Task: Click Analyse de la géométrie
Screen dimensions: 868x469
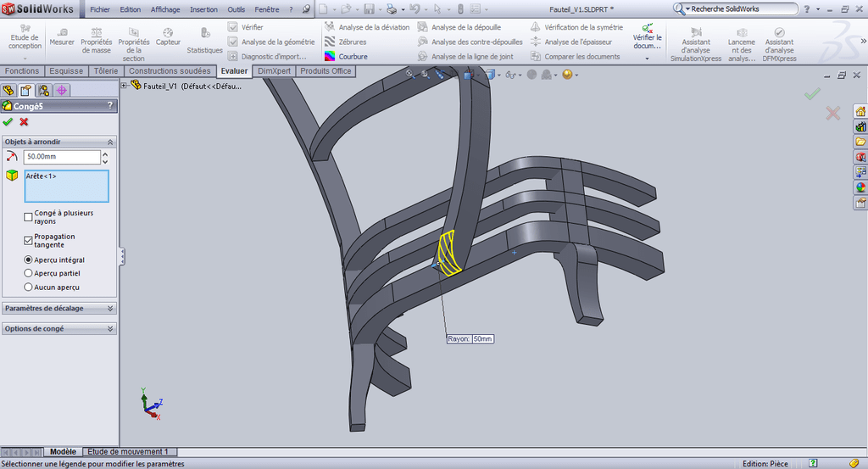Action: (x=271, y=42)
